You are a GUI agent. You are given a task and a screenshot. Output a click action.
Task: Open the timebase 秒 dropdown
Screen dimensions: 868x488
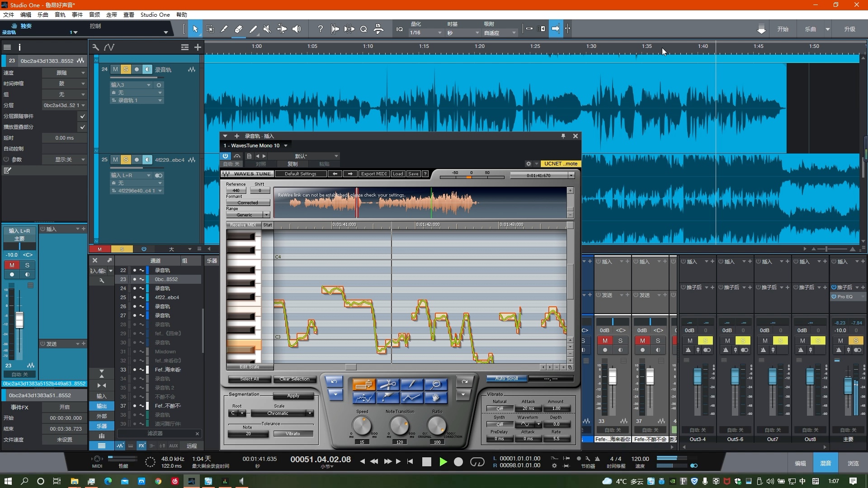463,33
